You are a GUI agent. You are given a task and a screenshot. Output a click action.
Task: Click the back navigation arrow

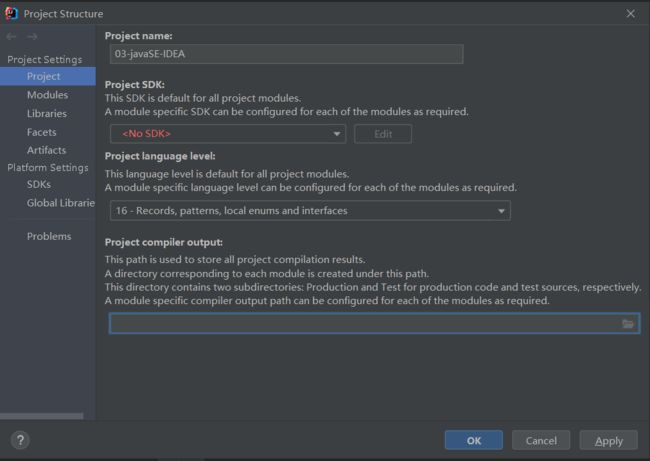pyautogui.click(x=11, y=36)
